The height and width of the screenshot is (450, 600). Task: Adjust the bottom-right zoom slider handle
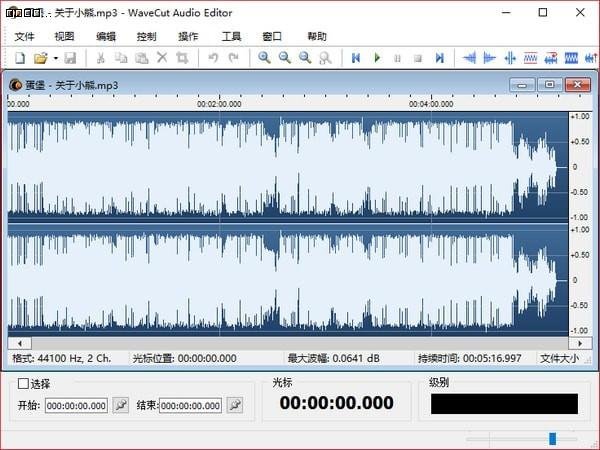click(552, 439)
